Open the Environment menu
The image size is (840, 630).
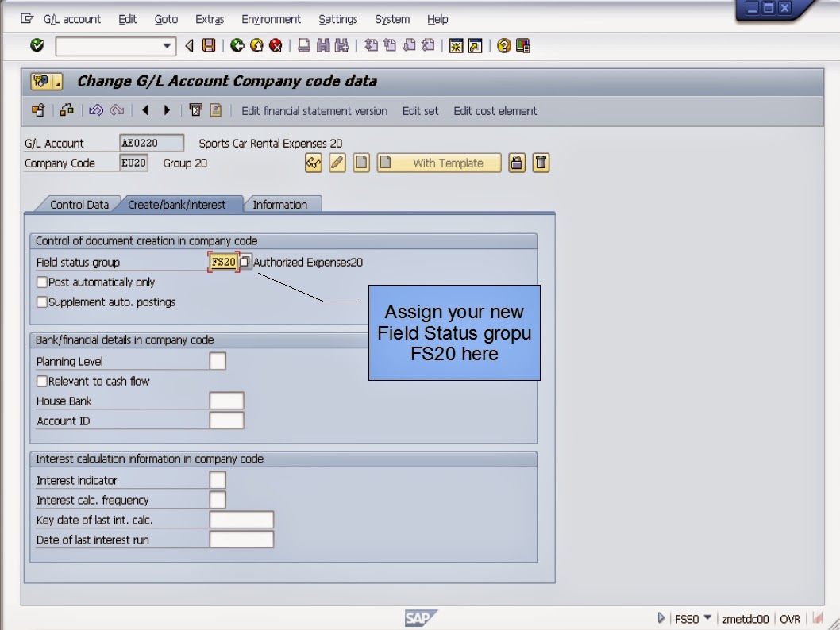[x=271, y=18]
